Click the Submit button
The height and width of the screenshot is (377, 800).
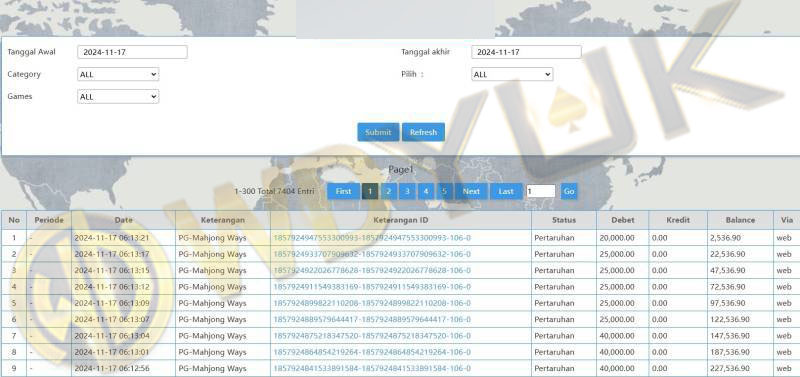point(378,132)
